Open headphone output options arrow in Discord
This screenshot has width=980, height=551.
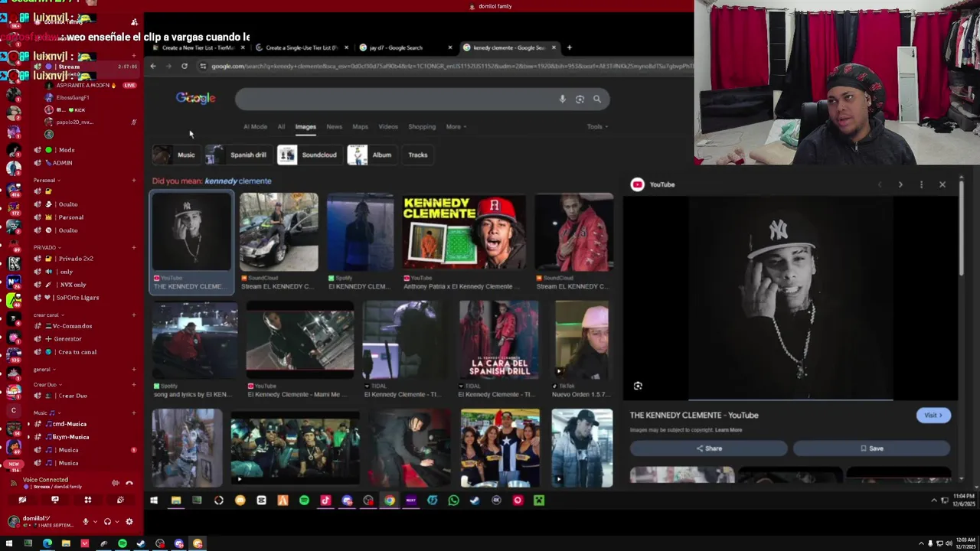coord(116,522)
